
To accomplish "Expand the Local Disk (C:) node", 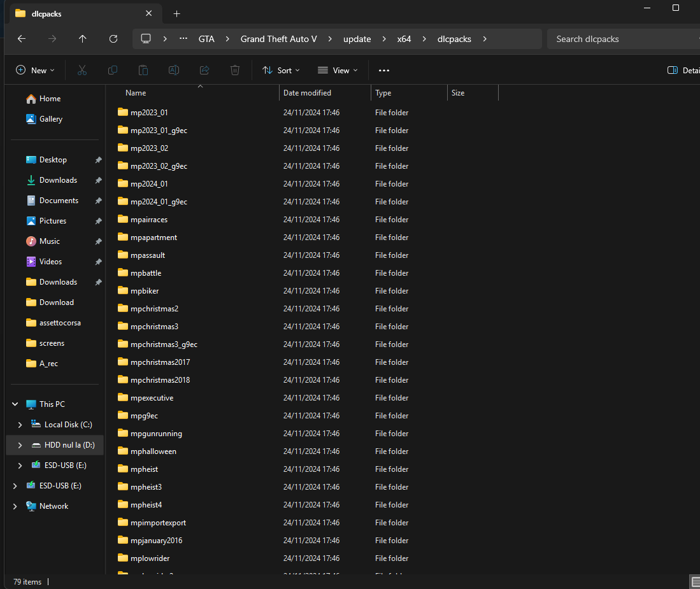I will tap(20, 425).
